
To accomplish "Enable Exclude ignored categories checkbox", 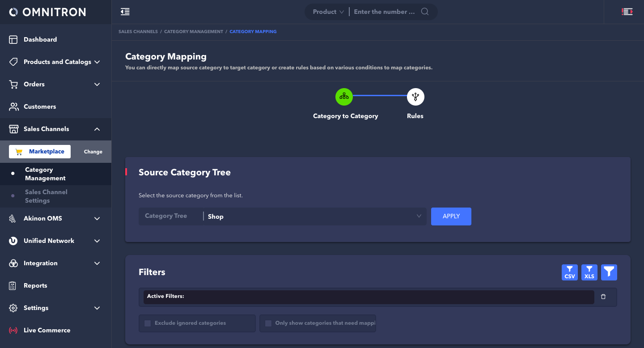I will (148, 323).
